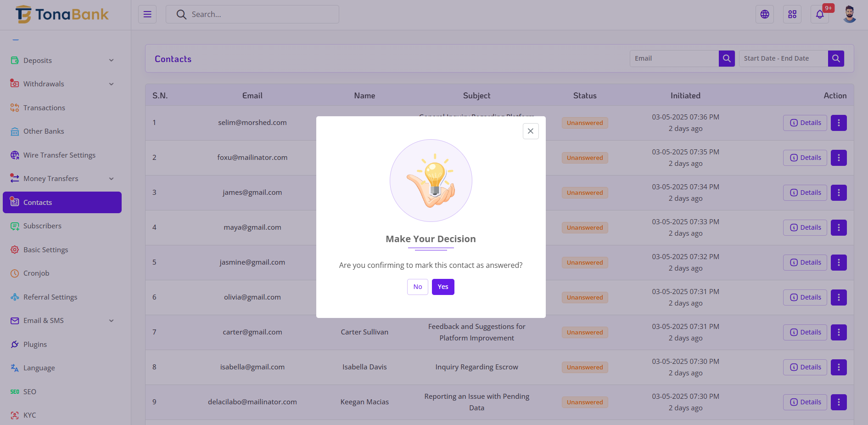Open the language globe icon
The height and width of the screenshot is (425, 868).
764,14
